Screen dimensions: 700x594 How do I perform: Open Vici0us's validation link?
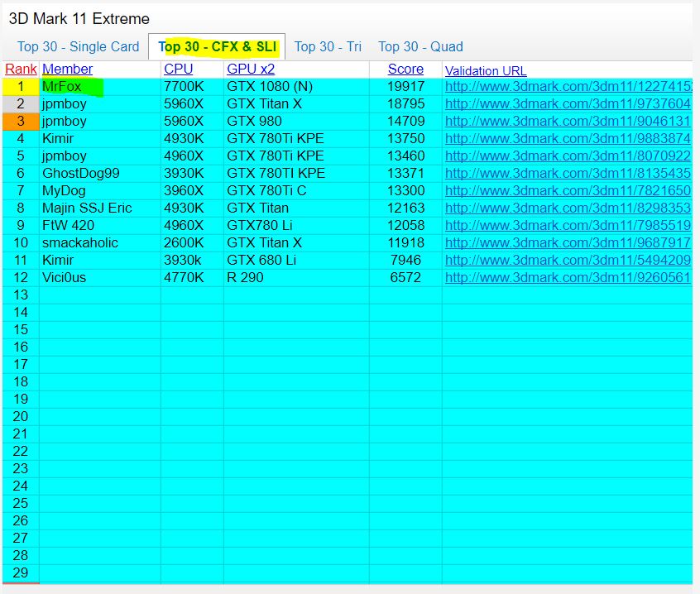coord(568,278)
